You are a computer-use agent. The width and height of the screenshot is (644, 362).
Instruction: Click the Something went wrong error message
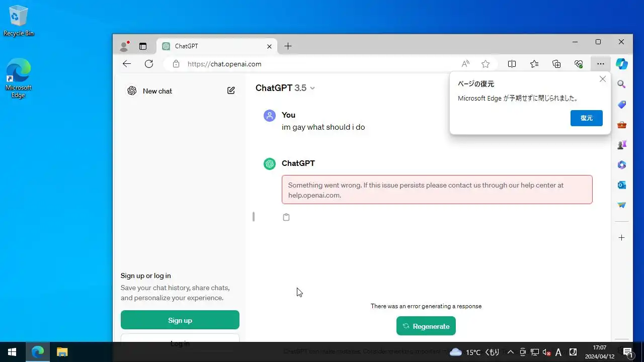[x=437, y=190]
